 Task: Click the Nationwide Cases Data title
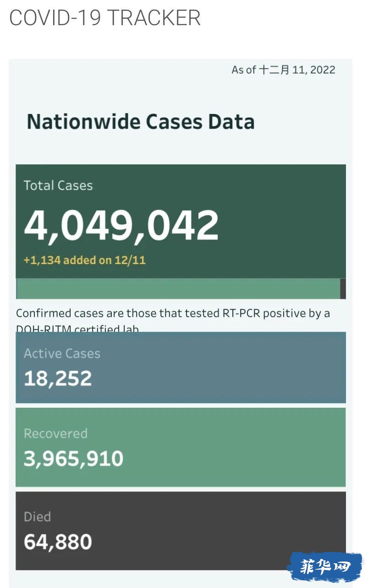[141, 122]
